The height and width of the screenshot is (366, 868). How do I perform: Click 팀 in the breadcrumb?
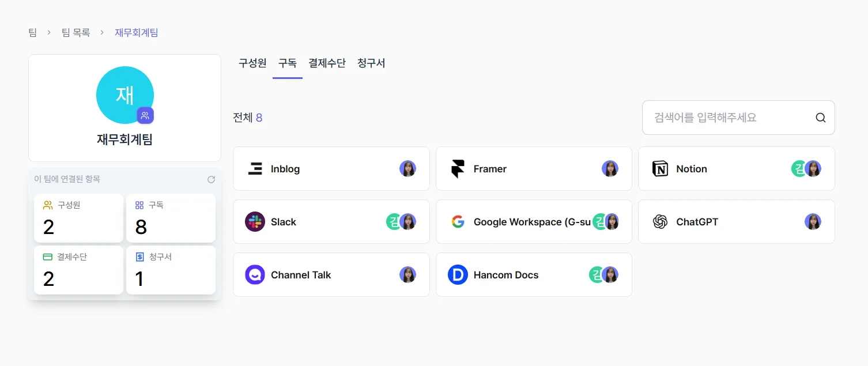click(x=32, y=33)
